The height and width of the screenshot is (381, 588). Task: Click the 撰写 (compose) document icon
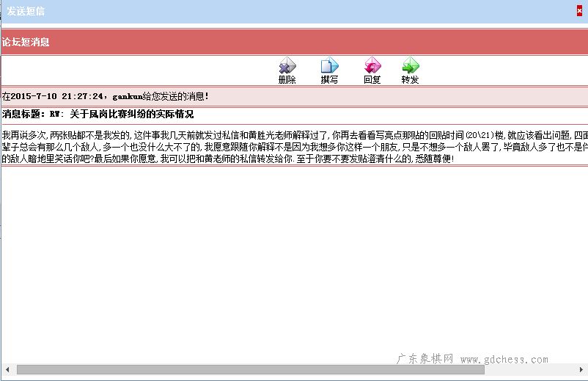click(330, 65)
